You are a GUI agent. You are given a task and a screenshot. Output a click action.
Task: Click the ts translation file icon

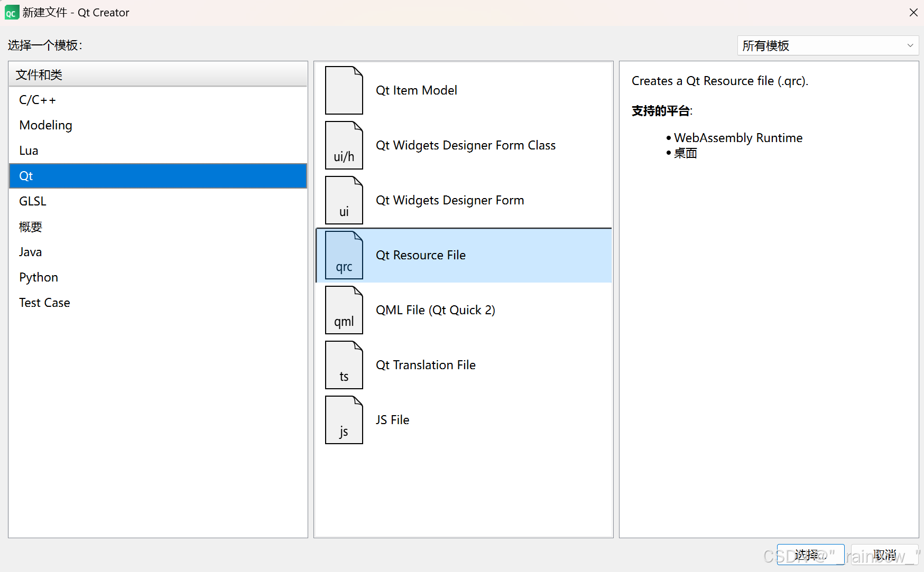pos(344,365)
